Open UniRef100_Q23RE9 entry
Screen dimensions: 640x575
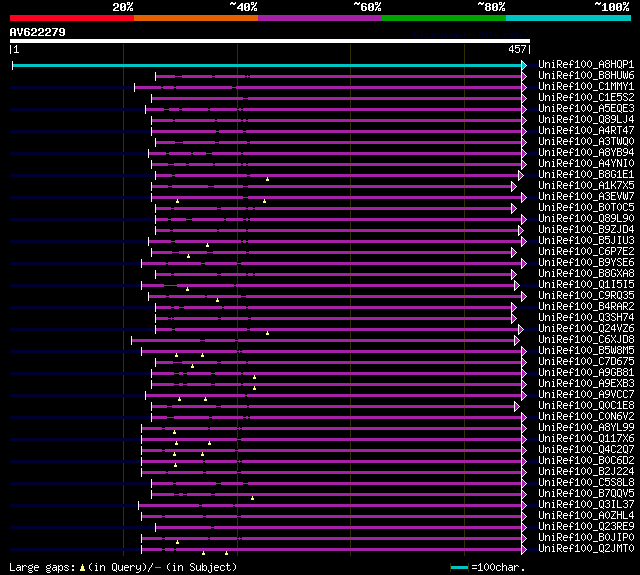tap(586, 527)
